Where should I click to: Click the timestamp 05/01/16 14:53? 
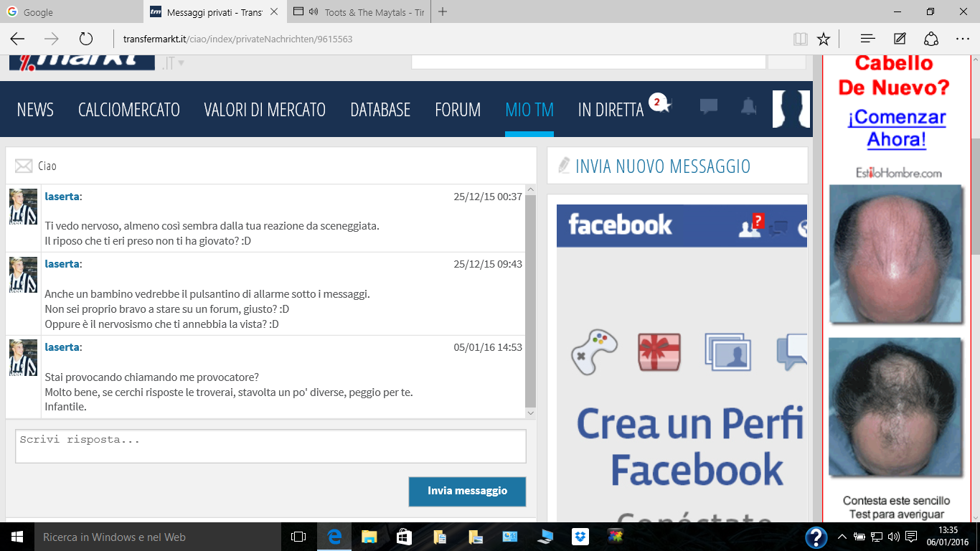point(488,347)
